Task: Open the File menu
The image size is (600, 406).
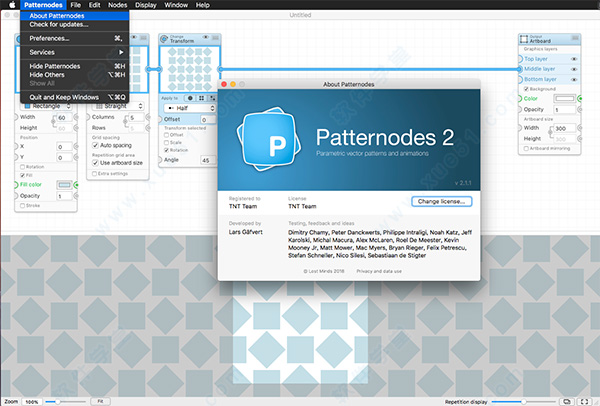Action: point(76,5)
